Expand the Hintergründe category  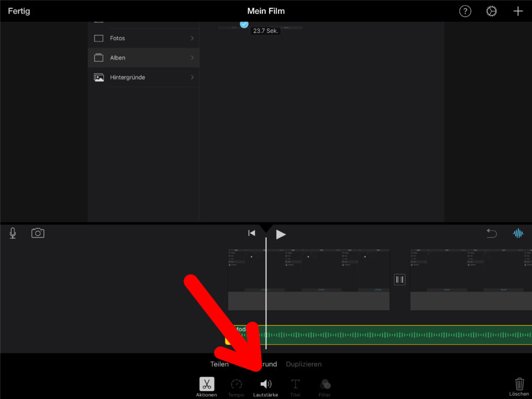point(143,77)
